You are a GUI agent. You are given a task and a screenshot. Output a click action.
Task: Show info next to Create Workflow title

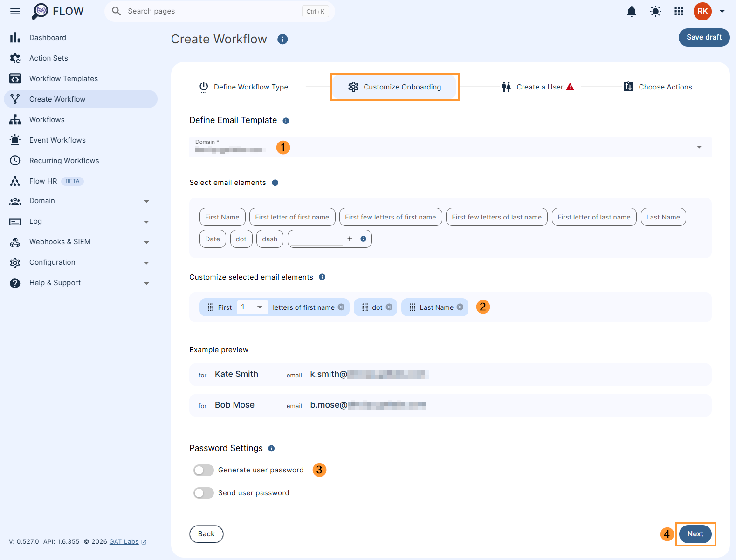click(x=282, y=39)
